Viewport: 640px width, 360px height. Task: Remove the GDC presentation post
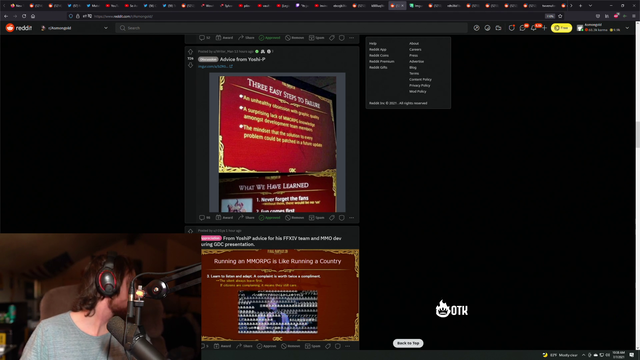[x=291, y=346]
